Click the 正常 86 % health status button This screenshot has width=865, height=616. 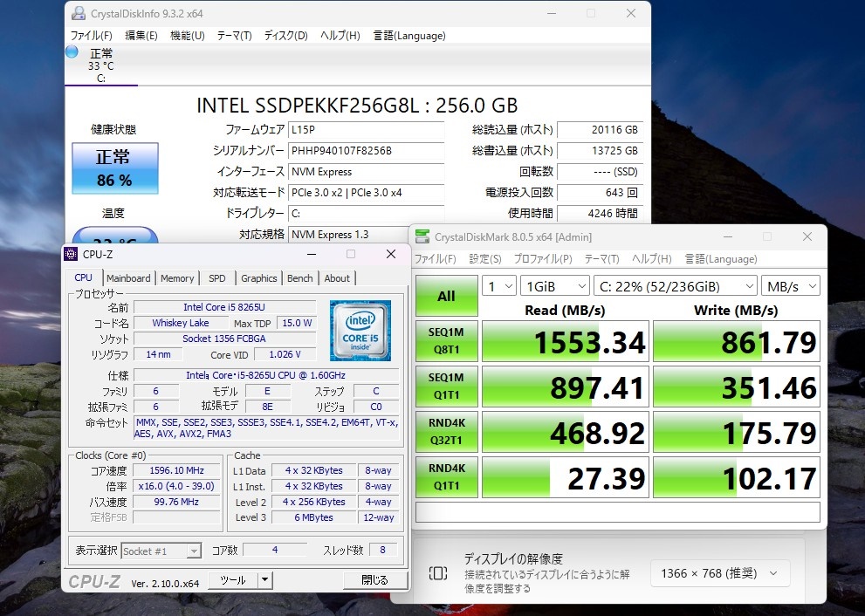tap(114, 168)
